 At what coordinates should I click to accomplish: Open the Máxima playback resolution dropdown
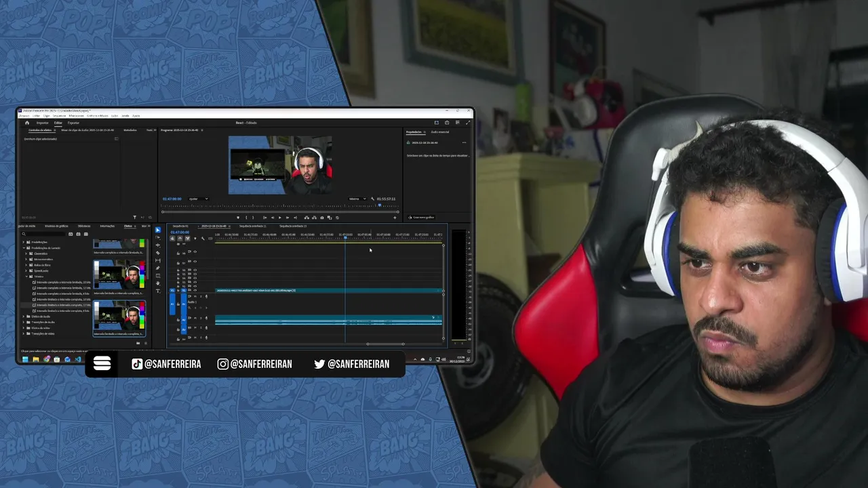[x=357, y=199]
